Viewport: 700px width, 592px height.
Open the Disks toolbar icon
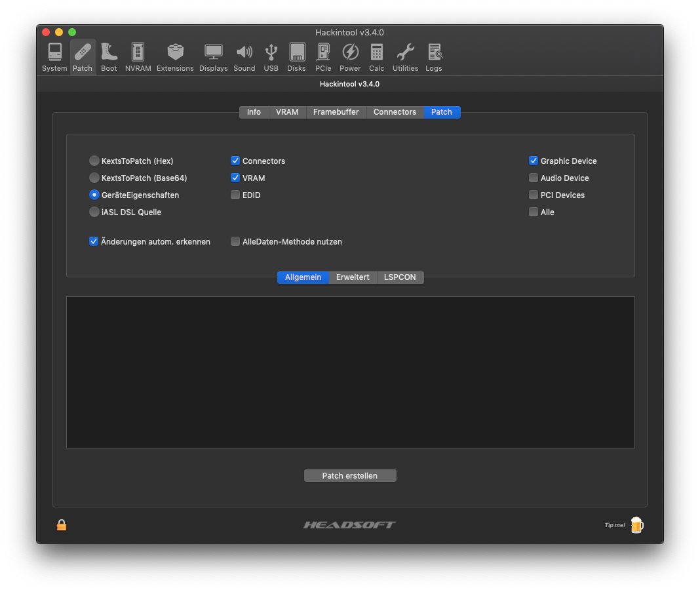pos(296,57)
